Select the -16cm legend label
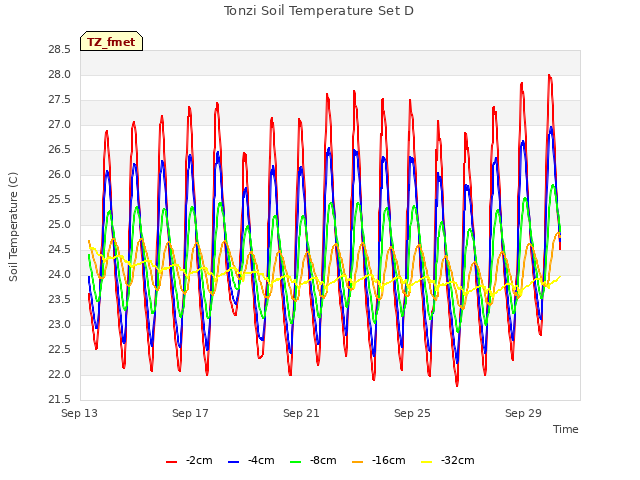The image size is (640, 480). [x=389, y=460]
